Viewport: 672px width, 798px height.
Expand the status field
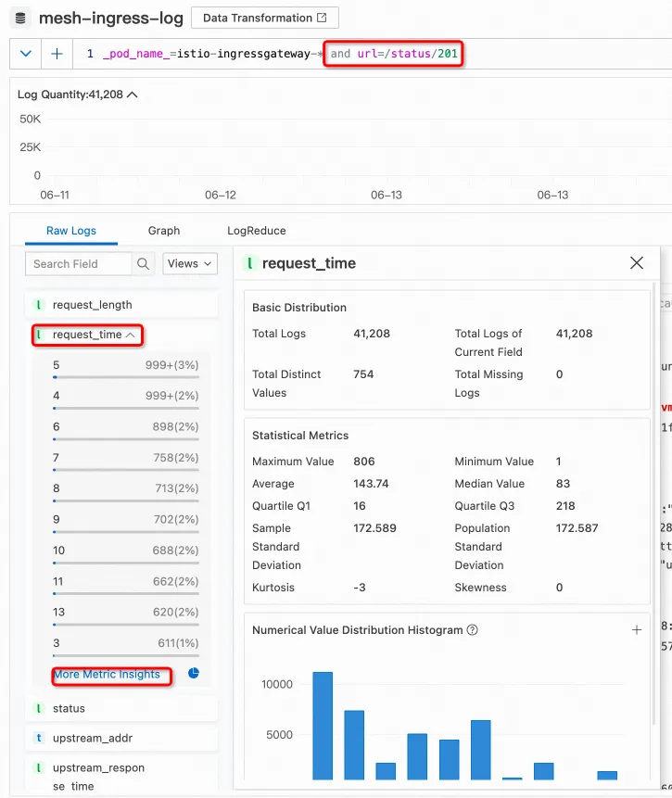69,709
